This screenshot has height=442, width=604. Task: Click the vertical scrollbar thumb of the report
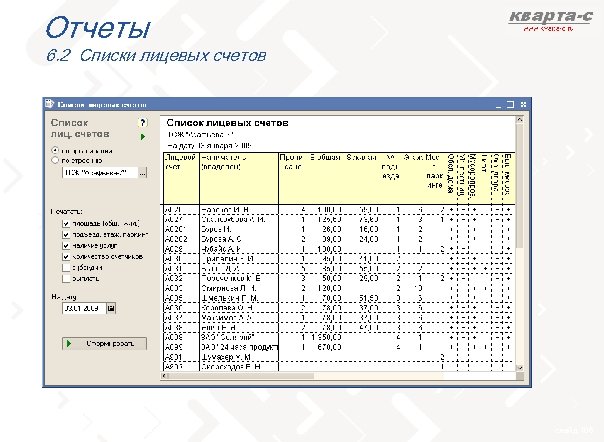click(519, 185)
